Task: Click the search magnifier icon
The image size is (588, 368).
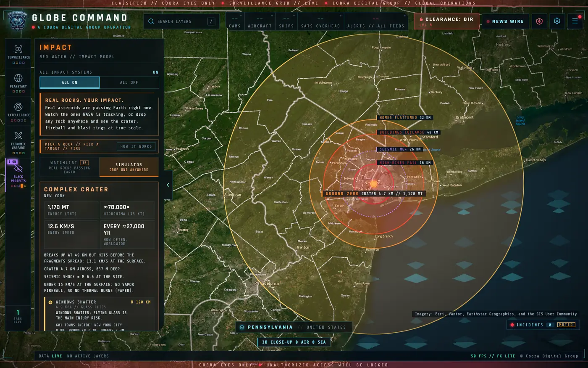Action: 151,21
